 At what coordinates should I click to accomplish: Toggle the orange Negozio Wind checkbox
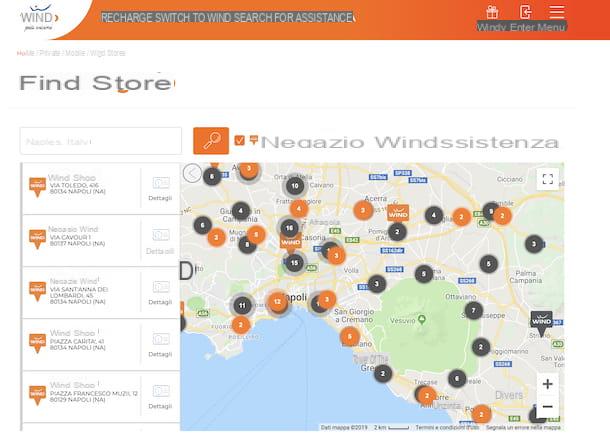click(240, 140)
